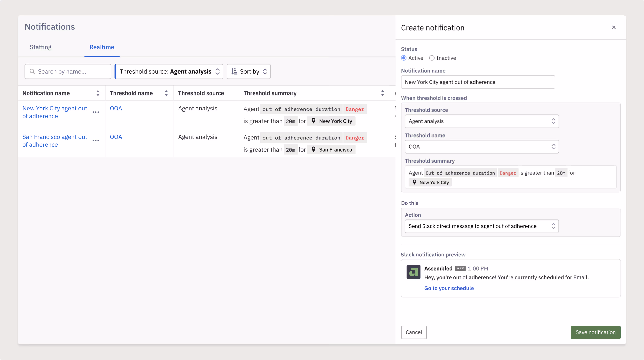The width and height of the screenshot is (644, 360).
Task: Sort by Notification name column arrows
Action: click(98, 93)
